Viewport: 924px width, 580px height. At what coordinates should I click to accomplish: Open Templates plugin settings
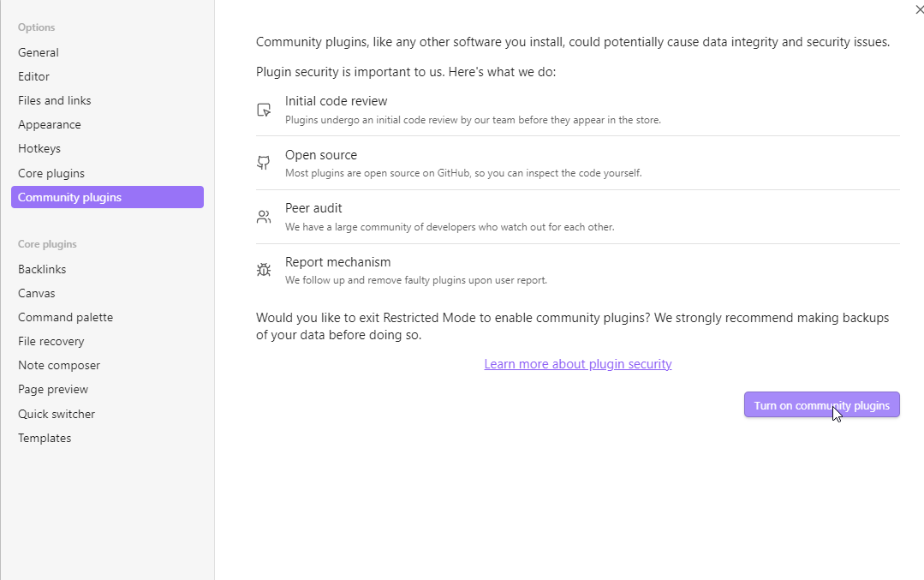45,438
